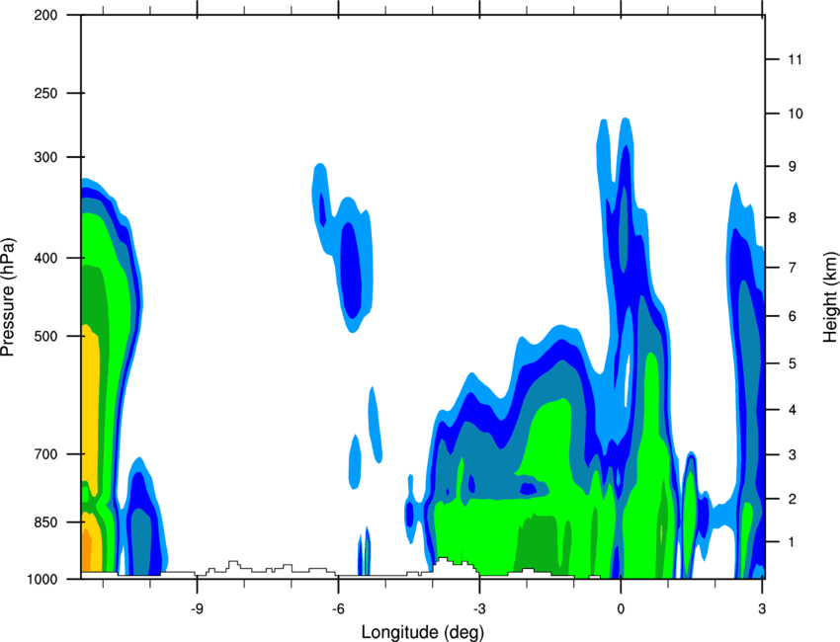Click the 3 longitude tick label
The width and height of the screenshot is (840, 642).
(762, 608)
